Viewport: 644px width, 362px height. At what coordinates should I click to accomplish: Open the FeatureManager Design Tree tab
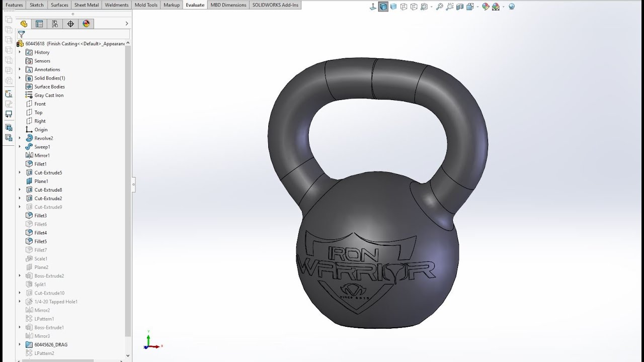24,24
